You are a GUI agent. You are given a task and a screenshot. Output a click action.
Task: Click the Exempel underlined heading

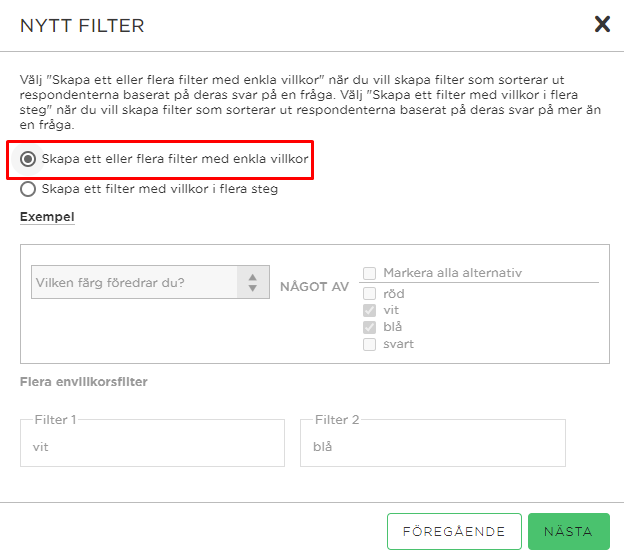point(47,217)
